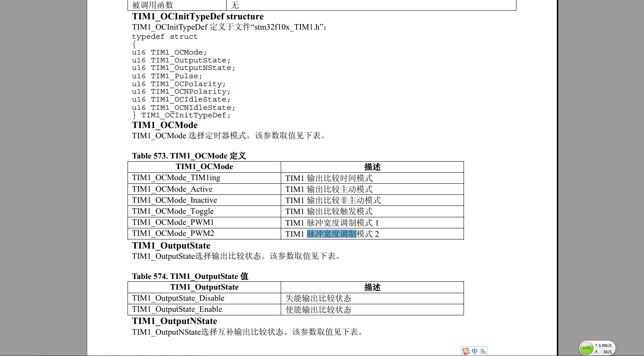Image resolution: width=644 pixels, height=356 pixels.
Task: Click the highlighted 脉冲宽度调制 text selection
Action: pyautogui.click(x=331, y=234)
